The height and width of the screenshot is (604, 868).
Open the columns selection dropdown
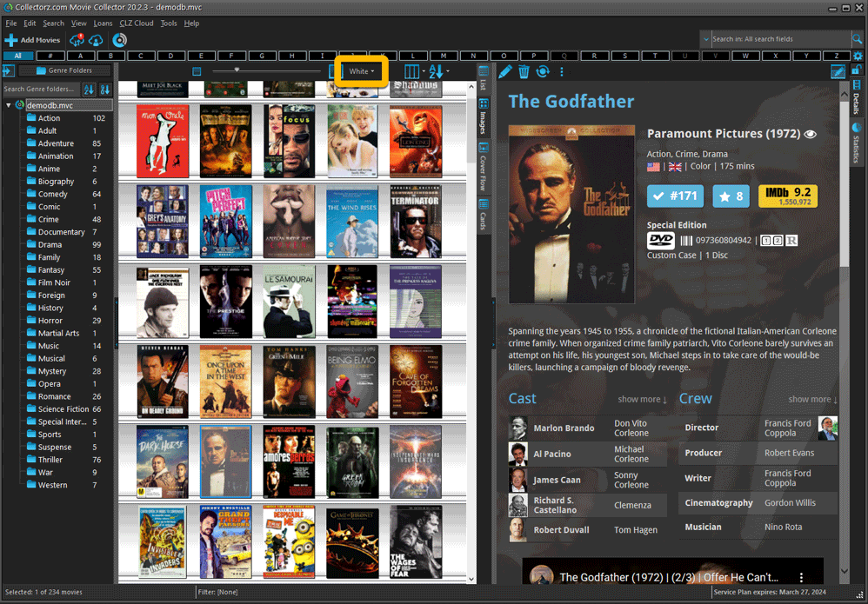[x=415, y=71]
